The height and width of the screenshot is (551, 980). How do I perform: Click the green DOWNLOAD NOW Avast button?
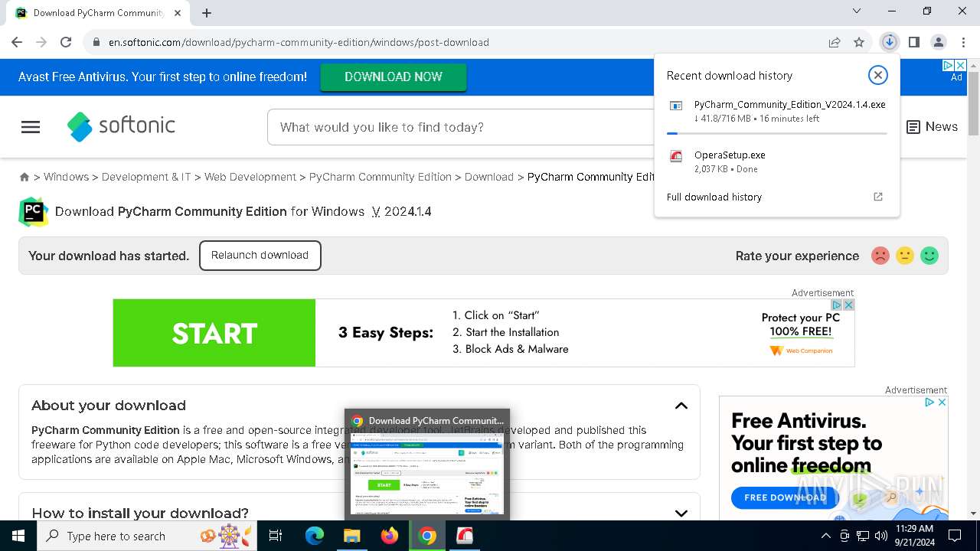click(394, 77)
